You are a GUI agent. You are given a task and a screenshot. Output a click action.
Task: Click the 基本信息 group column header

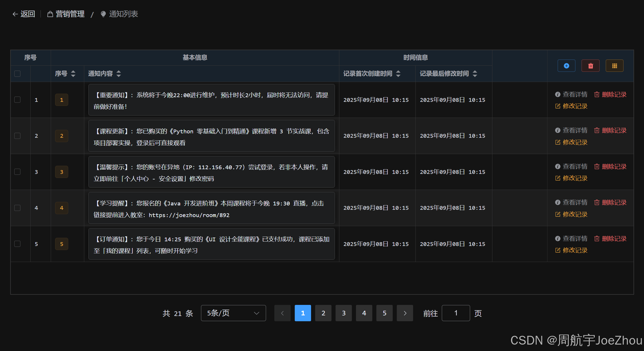pyautogui.click(x=195, y=57)
